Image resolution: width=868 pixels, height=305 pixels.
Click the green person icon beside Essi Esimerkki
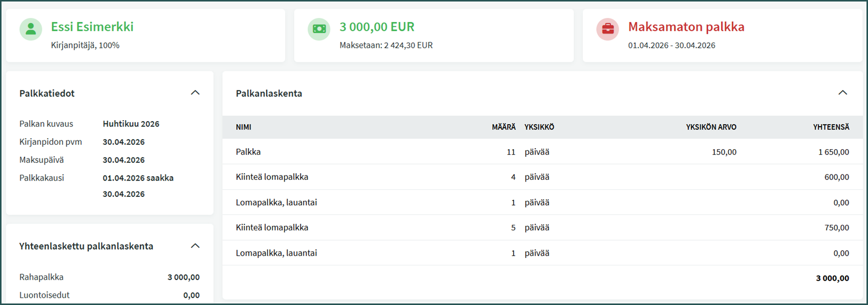tap(31, 29)
